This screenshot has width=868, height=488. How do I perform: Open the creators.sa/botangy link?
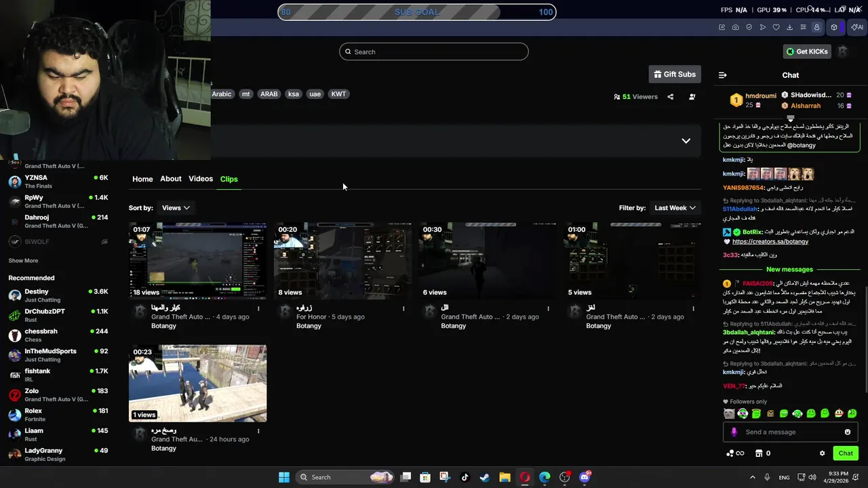(x=770, y=242)
